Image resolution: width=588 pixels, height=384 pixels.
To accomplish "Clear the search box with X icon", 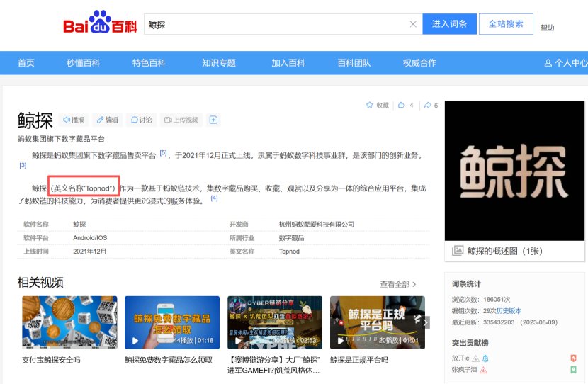I will 413,24.
